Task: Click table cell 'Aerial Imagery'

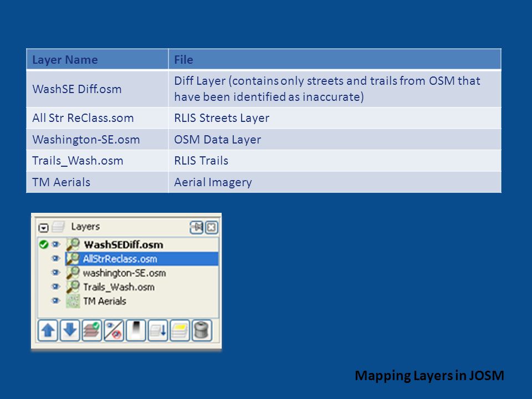Action: pos(335,182)
